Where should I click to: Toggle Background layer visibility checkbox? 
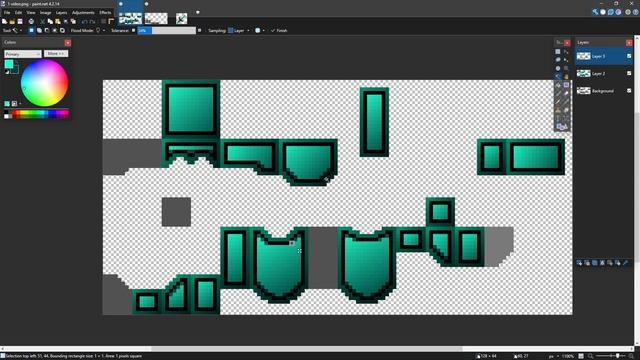[629, 91]
